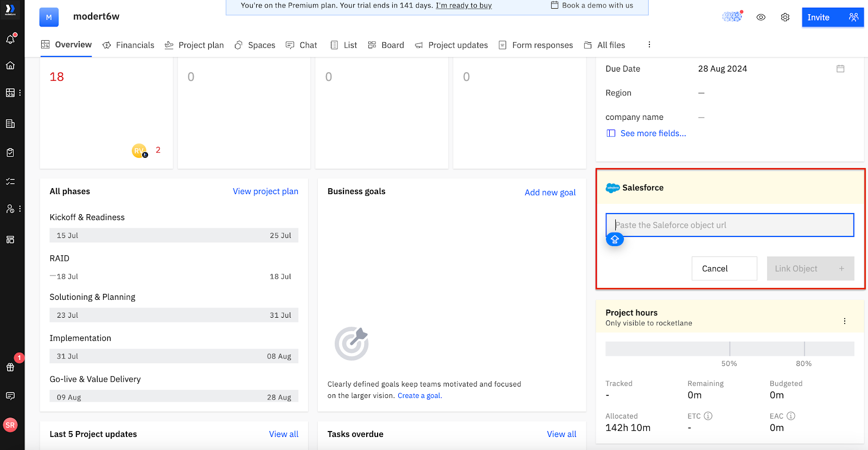Open the settings gear icon

tap(785, 17)
